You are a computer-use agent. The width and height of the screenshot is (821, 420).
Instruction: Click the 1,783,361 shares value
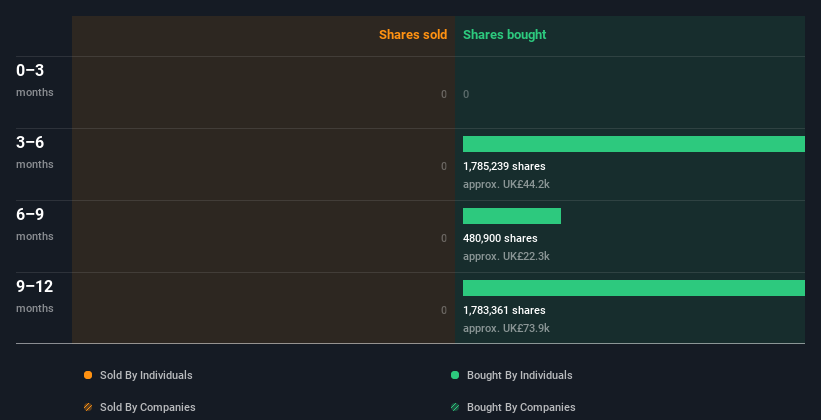point(504,310)
